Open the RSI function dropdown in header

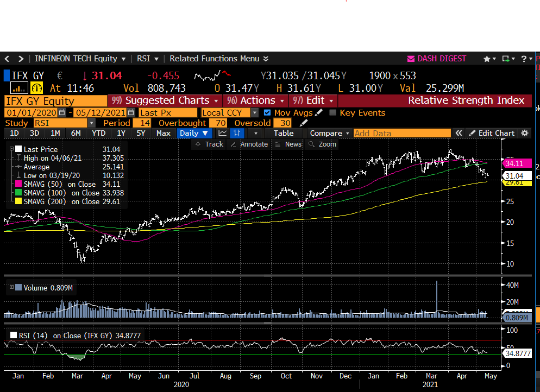coord(148,59)
